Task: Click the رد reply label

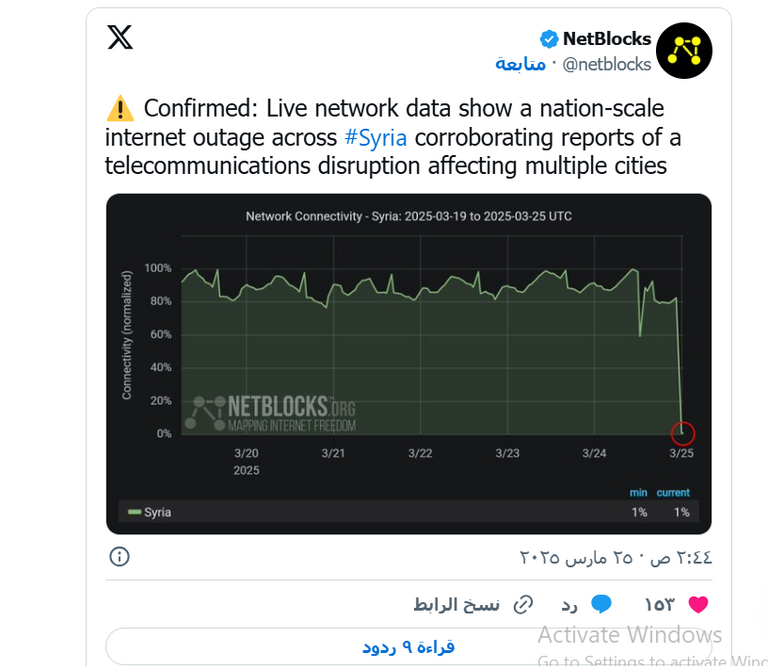Action: point(569,604)
